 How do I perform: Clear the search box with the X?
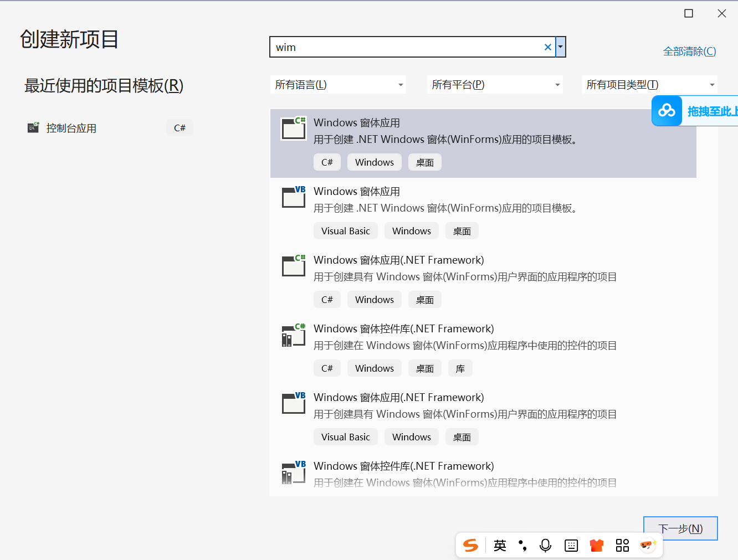click(547, 47)
